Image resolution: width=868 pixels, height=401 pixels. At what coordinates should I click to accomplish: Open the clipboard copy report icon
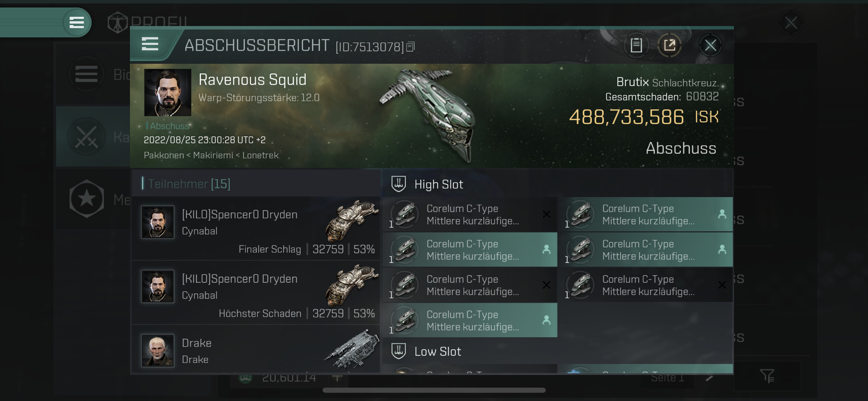636,45
